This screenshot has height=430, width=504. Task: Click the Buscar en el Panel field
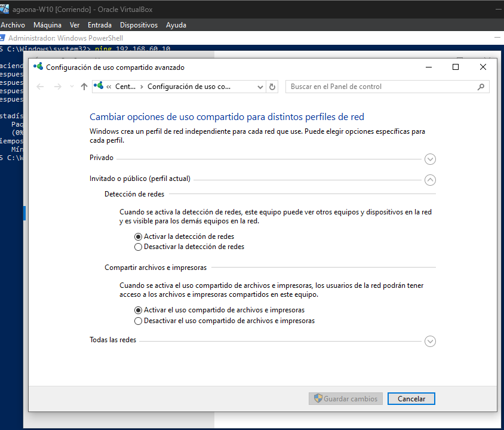pos(382,87)
